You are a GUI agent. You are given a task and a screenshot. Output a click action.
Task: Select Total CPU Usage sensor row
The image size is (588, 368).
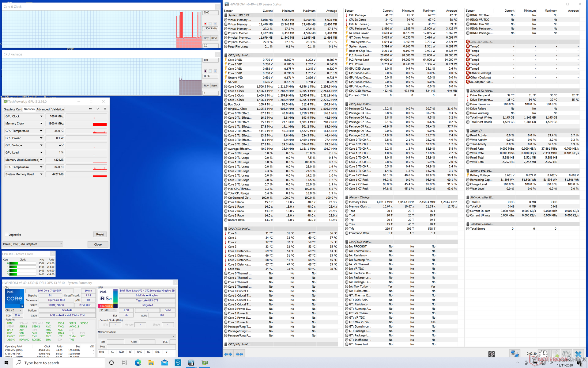[281, 193]
